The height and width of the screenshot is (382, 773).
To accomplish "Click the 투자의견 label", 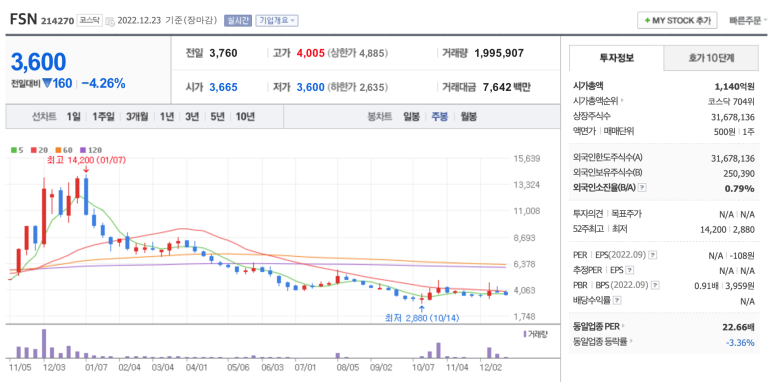I will tap(587, 214).
